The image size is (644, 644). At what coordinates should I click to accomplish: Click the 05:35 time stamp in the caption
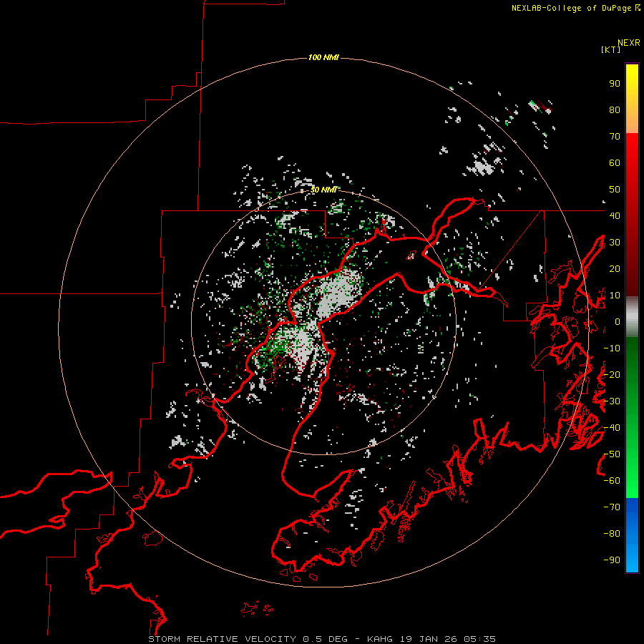(479, 639)
